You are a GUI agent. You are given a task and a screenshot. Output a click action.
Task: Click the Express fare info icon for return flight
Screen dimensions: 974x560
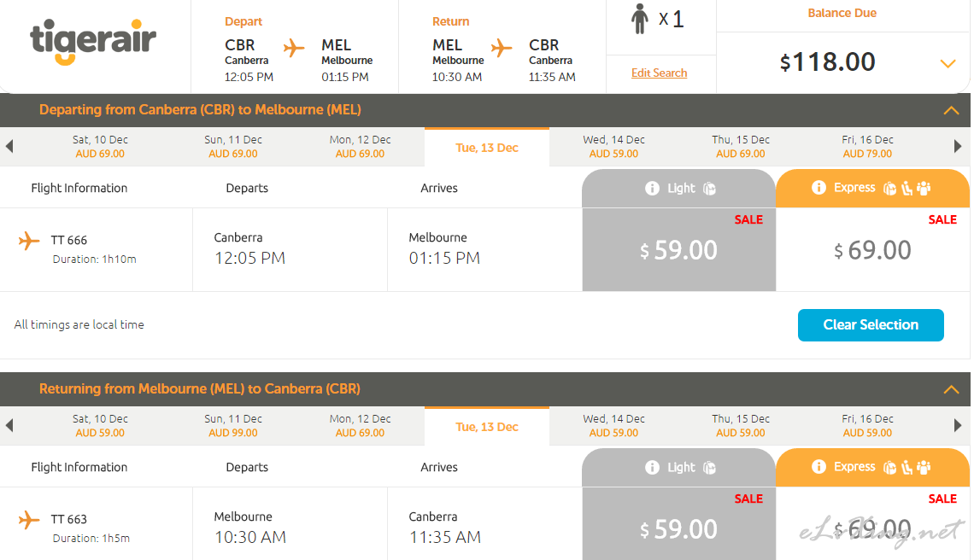[819, 467]
